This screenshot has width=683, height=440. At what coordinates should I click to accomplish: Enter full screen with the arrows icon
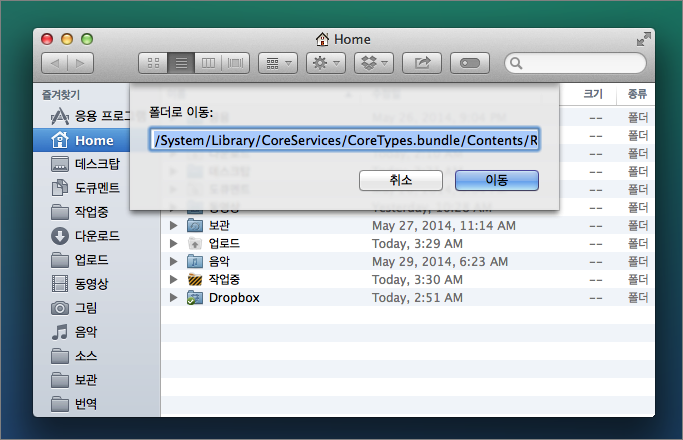[x=643, y=39]
